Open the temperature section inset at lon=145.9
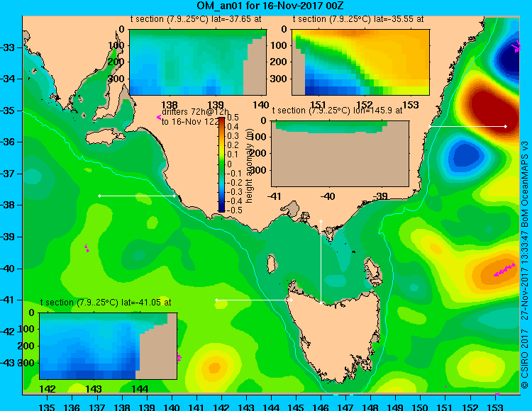The height and width of the screenshot is (411, 532). tap(340, 154)
